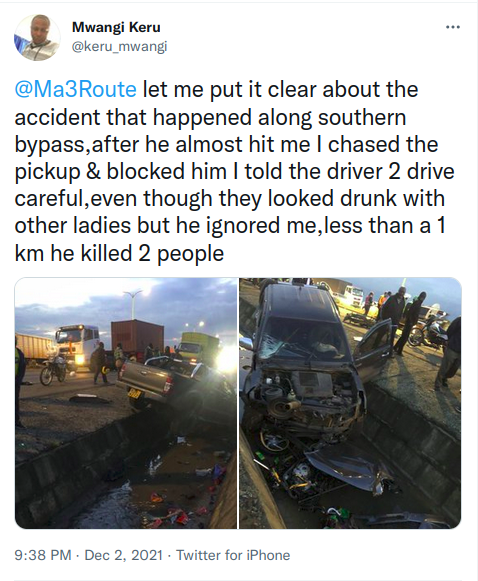Open the right wrecked car photo

pyautogui.click(x=350, y=403)
